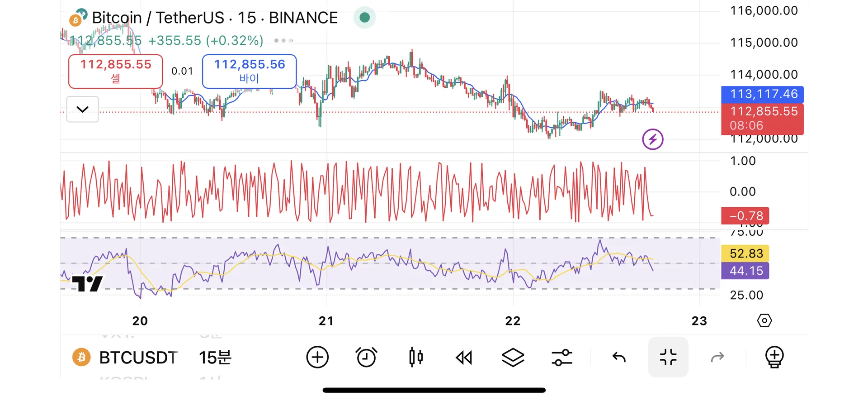Tap the 116,000.00 price scale label

764,11
